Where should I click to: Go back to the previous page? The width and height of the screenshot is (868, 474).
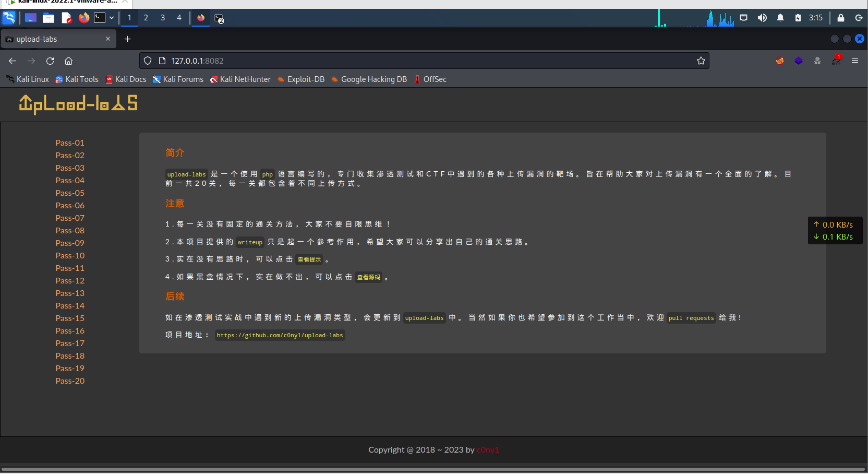13,61
